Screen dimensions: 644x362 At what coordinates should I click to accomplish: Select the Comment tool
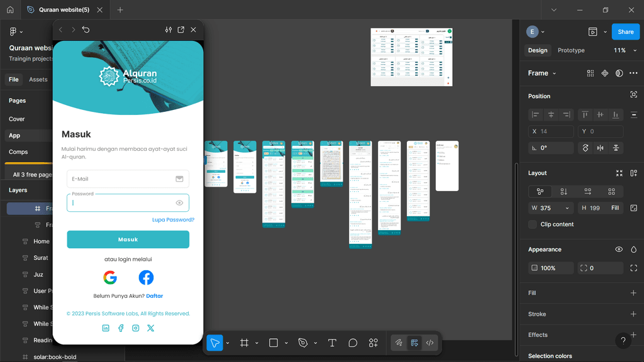click(x=353, y=343)
